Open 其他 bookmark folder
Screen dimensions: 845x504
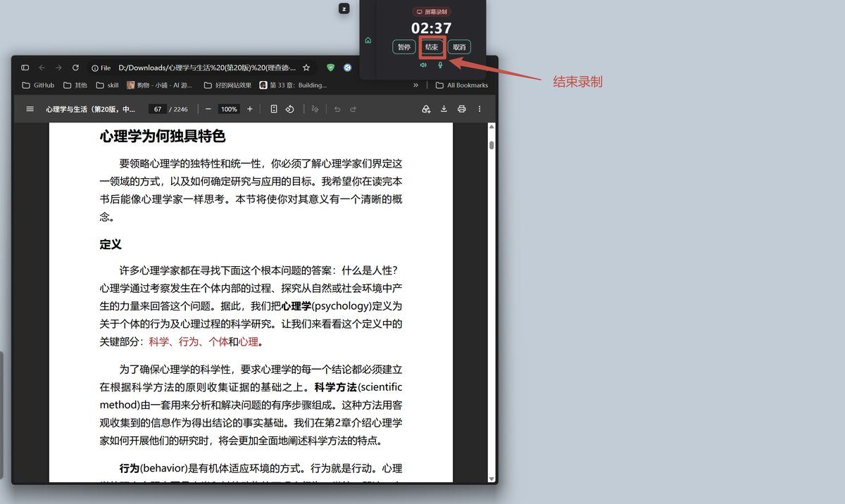click(x=75, y=85)
